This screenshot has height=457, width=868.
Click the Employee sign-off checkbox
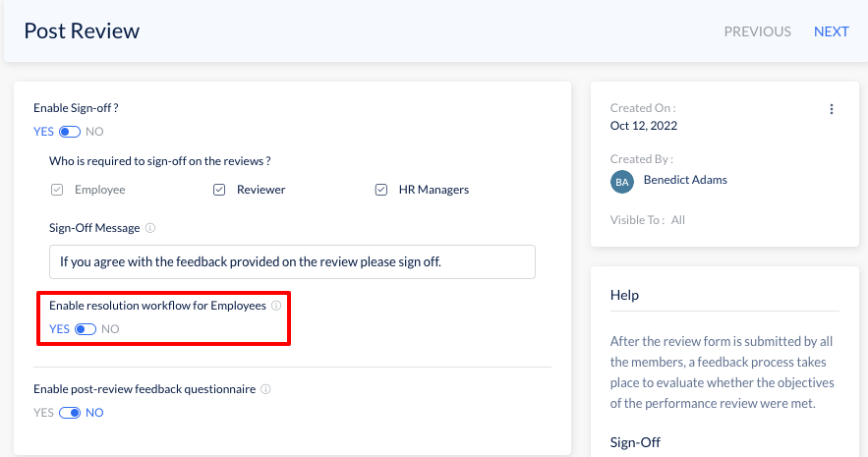coord(57,190)
